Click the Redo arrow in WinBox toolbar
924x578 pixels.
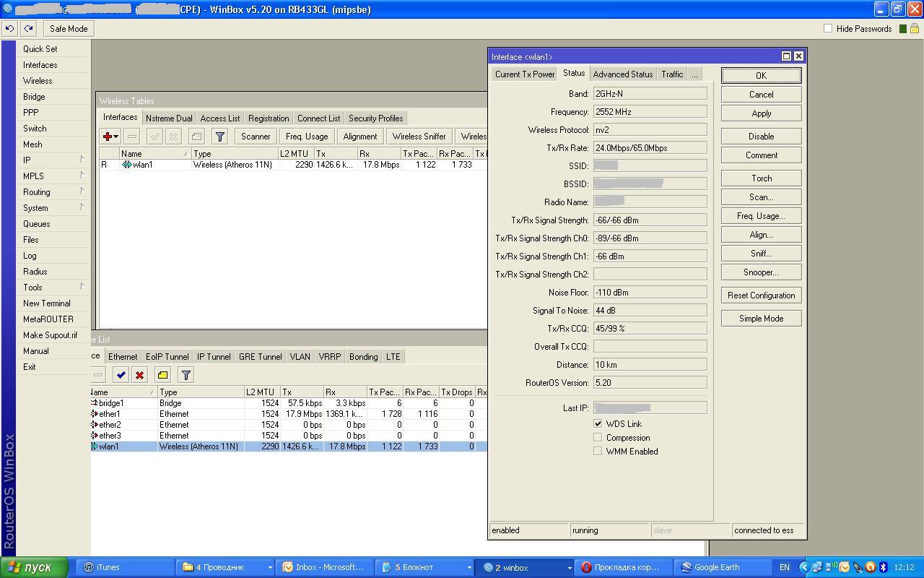[x=28, y=29]
